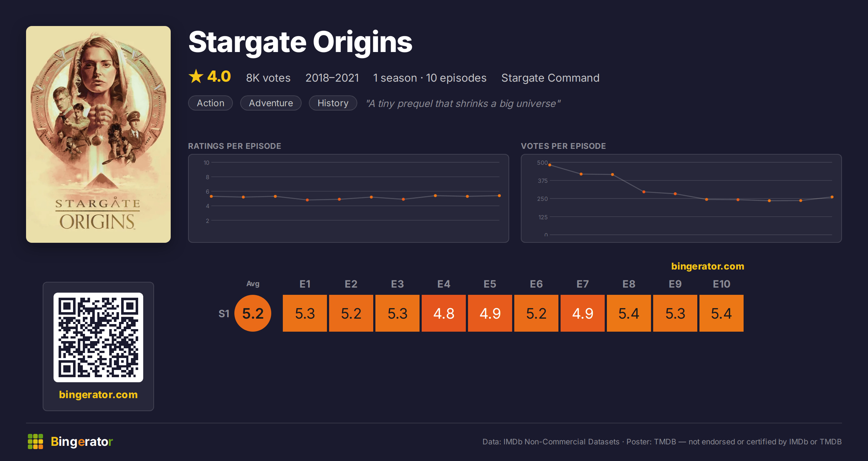Click the E4 rating tile 4.8
This screenshot has width=868, height=461.
[444, 313]
